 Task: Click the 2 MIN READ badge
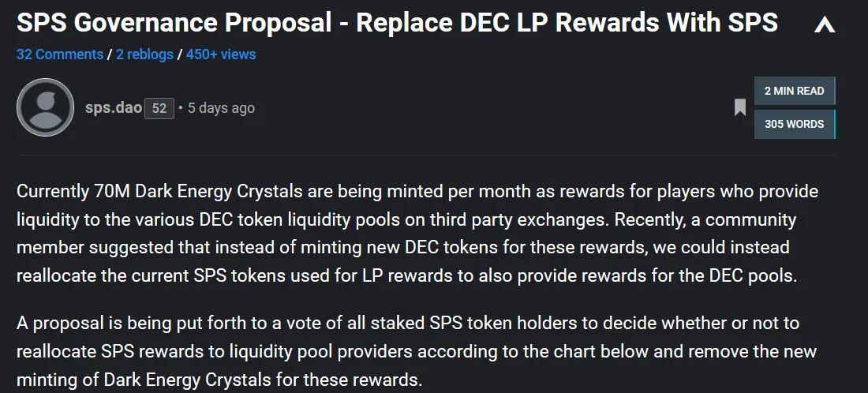(x=793, y=91)
